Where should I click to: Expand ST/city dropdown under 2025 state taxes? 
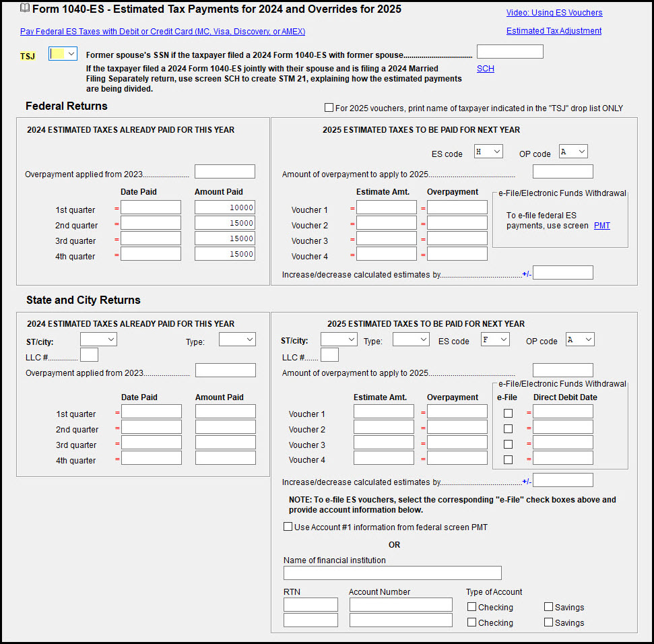click(x=339, y=340)
